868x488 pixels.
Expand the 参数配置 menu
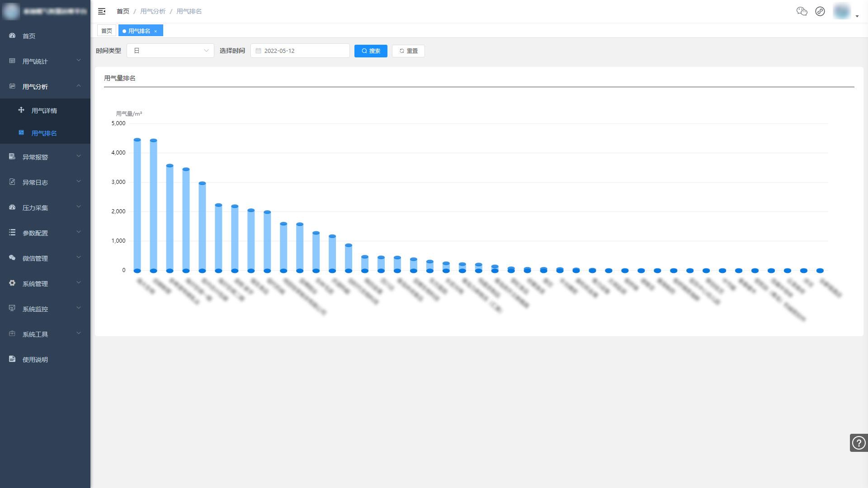(x=45, y=233)
